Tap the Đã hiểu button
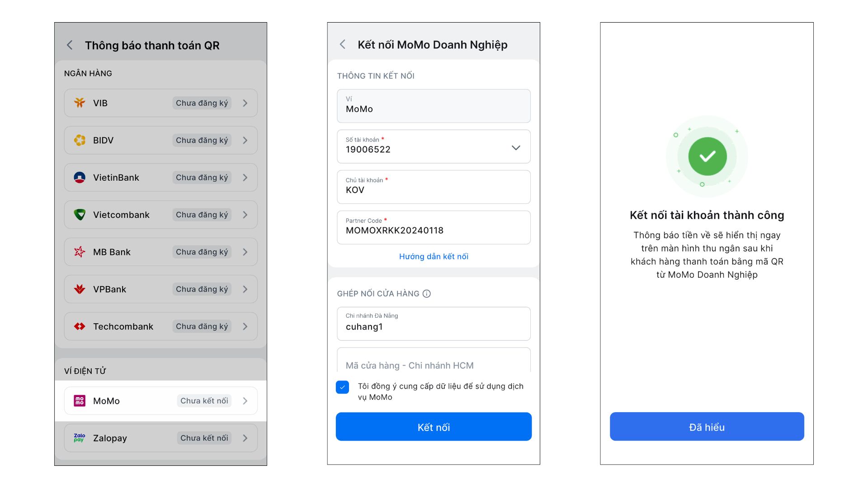The width and height of the screenshot is (868, 488). point(707,427)
